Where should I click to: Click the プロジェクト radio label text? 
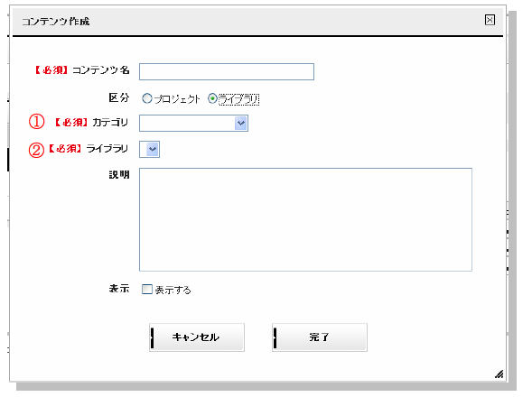(177, 99)
